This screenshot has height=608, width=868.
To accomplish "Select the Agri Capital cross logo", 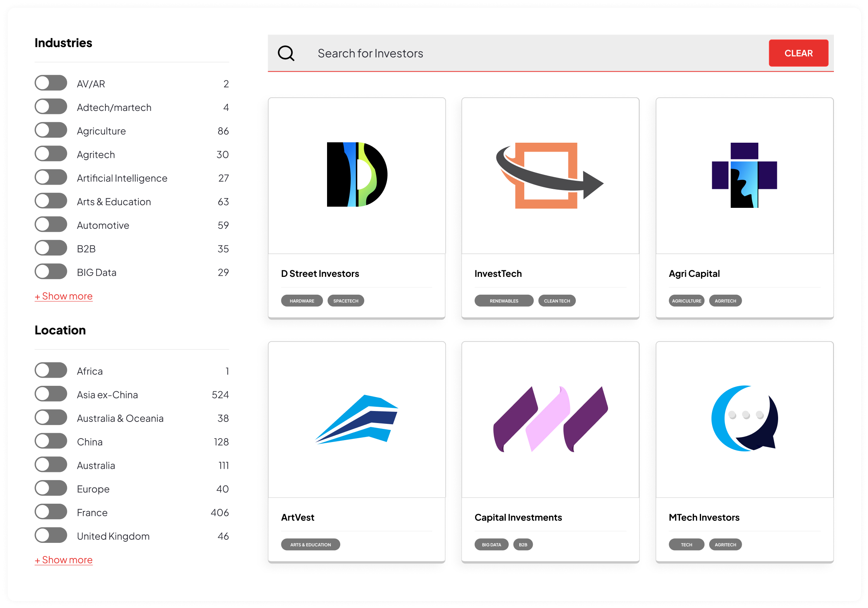I will (744, 175).
